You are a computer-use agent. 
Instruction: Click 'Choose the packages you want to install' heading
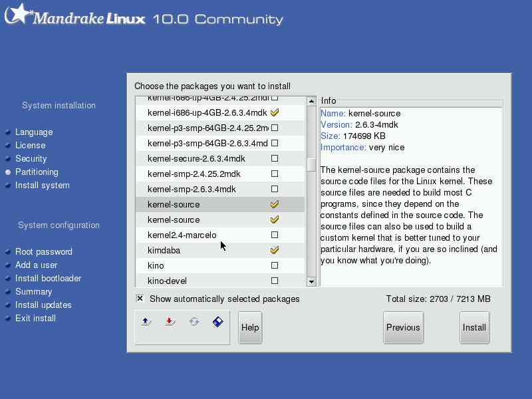212,86
